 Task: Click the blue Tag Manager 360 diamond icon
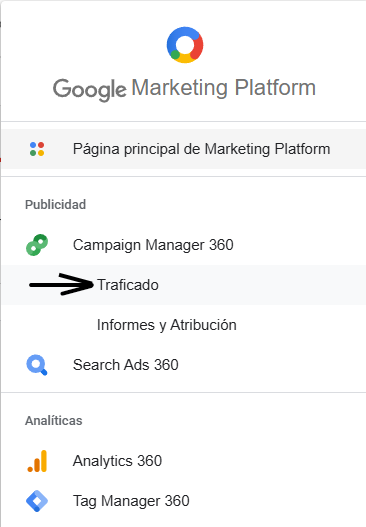[x=37, y=501]
